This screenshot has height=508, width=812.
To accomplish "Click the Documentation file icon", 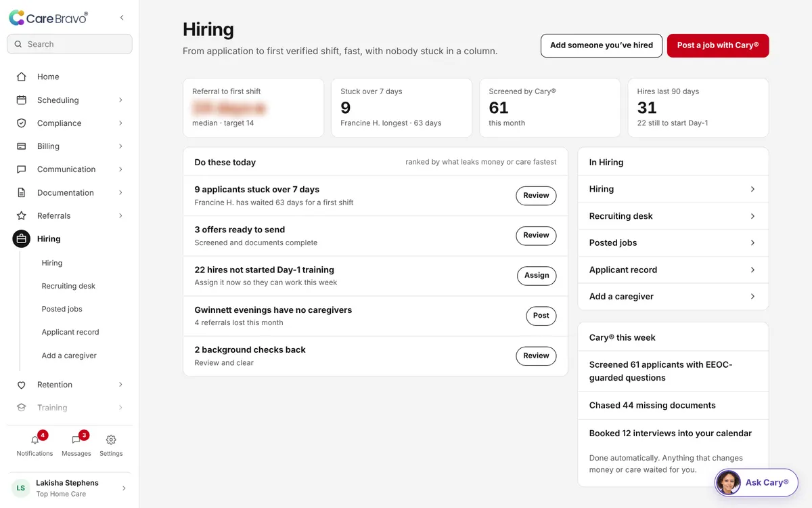I will point(22,192).
